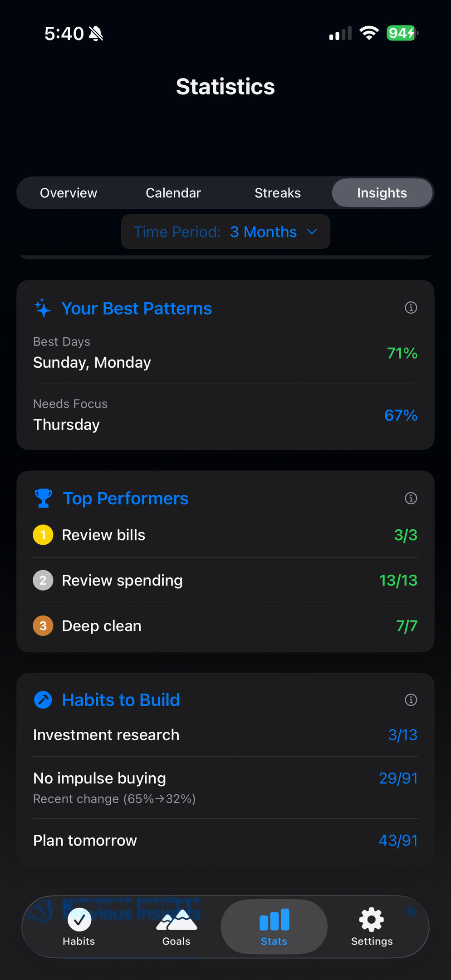Open the Streaks tab

click(x=278, y=193)
